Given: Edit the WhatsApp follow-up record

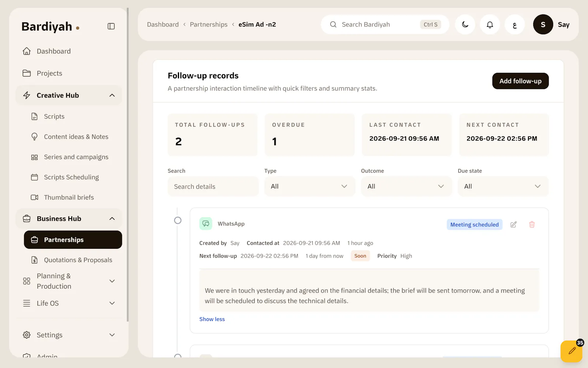Looking at the screenshot, I should (x=513, y=224).
